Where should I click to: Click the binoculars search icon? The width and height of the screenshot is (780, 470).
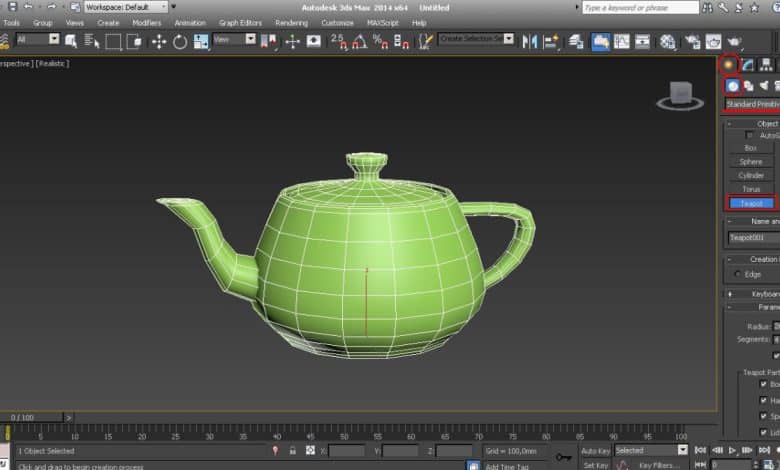[707, 7]
